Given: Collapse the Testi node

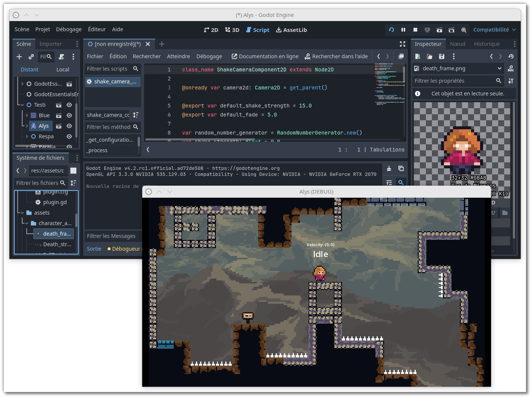Looking at the screenshot, I should [x=22, y=105].
